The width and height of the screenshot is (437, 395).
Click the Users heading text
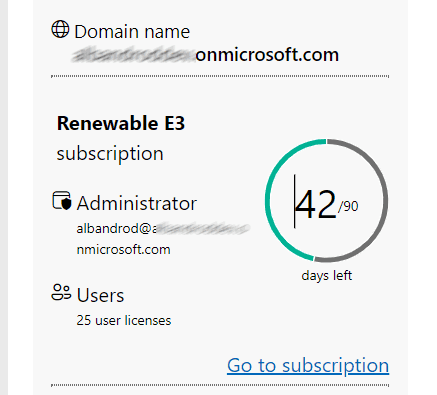pos(100,295)
